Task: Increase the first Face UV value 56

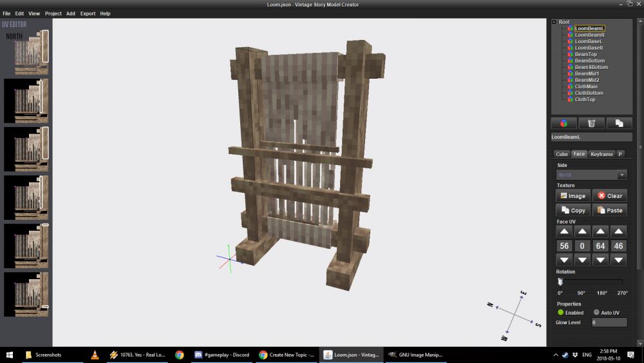Action: (x=564, y=231)
